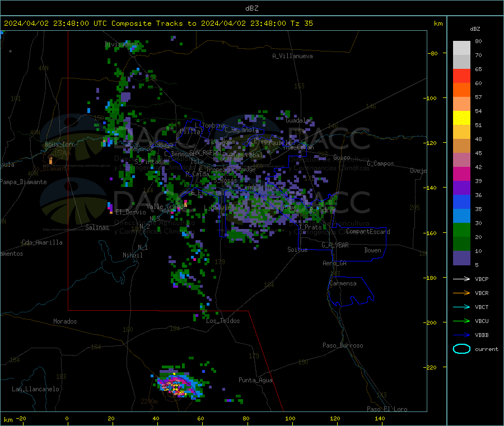Image resolution: width=504 pixels, height=426 pixels.
Task: Click the cyan VBCT arrow in legend
Action: 461,307
